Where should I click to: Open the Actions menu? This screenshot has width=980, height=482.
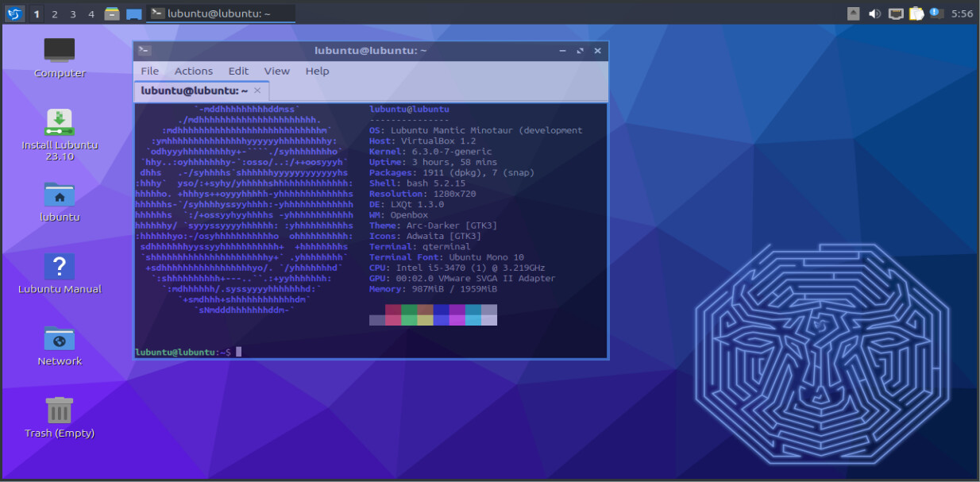click(x=194, y=71)
